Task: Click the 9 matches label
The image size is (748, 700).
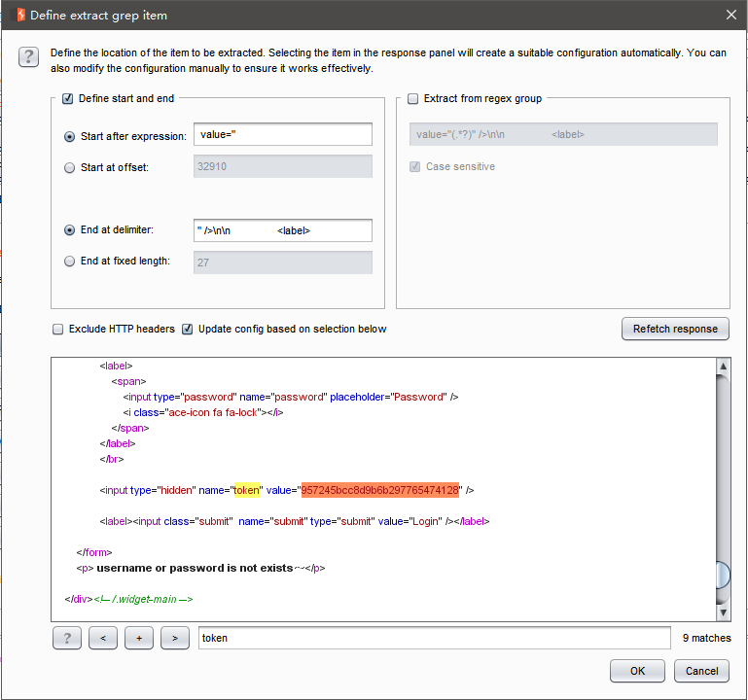Action: pos(706,638)
